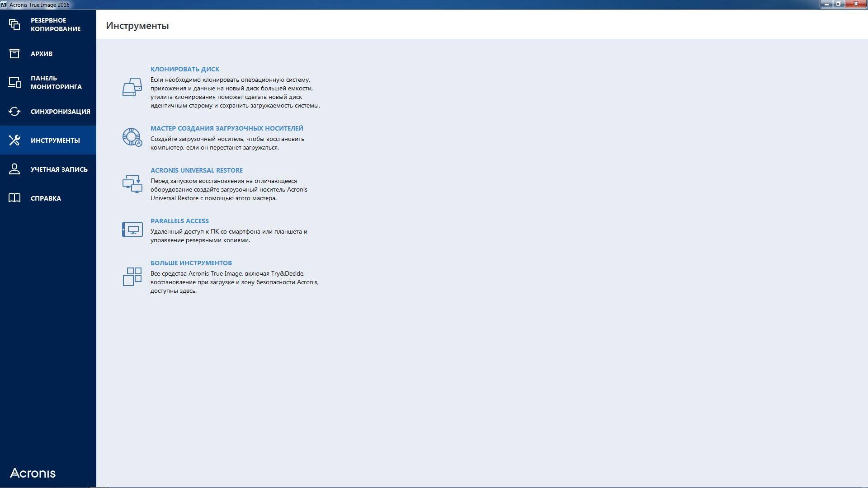Image resolution: width=868 pixels, height=488 pixels.
Task: Switch to Панель мониторинга section
Action: tap(48, 82)
